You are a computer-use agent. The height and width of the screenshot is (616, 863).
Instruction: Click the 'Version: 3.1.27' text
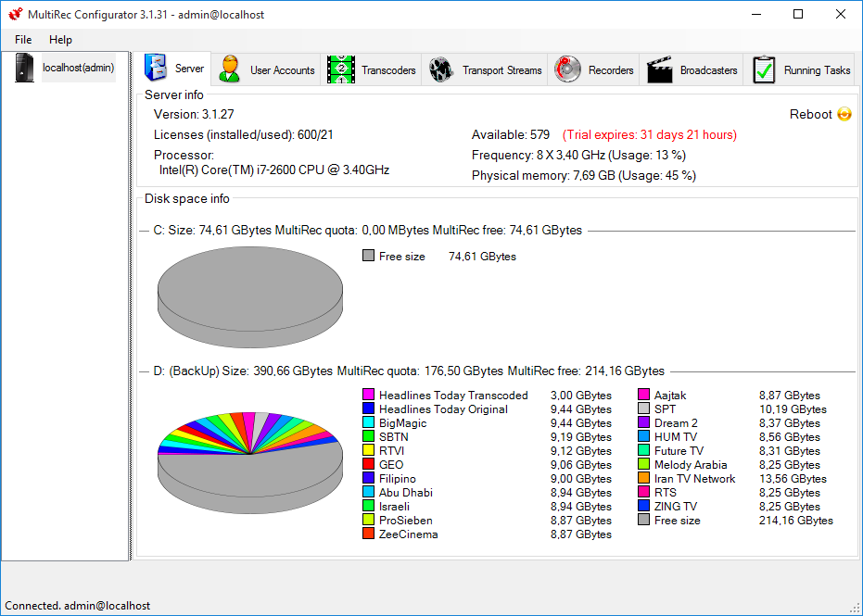point(194,115)
